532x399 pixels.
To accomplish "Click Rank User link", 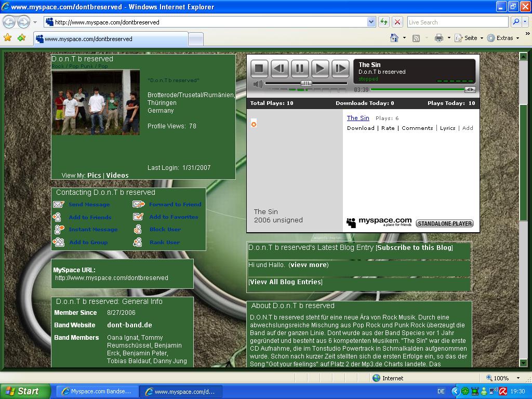I will [x=165, y=242].
